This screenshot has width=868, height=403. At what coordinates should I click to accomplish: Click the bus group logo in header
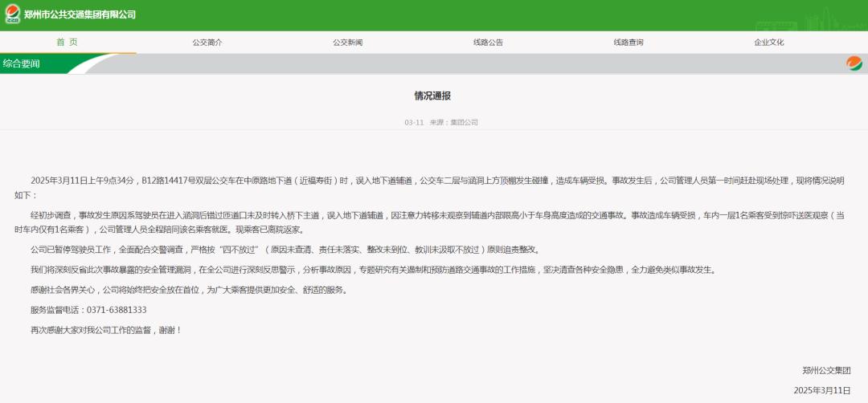pos(12,14)
